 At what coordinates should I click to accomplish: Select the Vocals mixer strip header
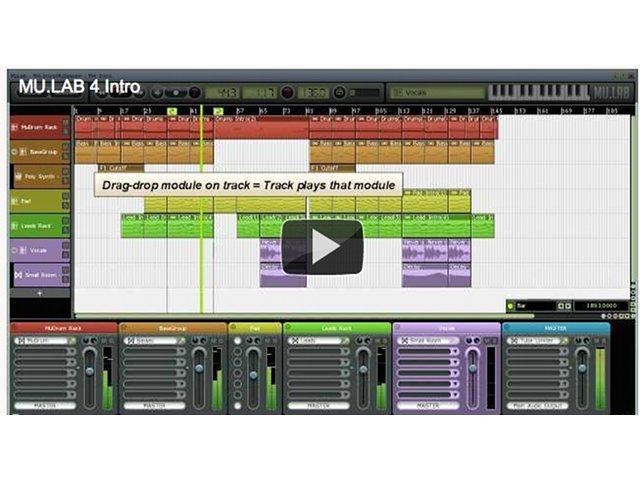[447, 328]
